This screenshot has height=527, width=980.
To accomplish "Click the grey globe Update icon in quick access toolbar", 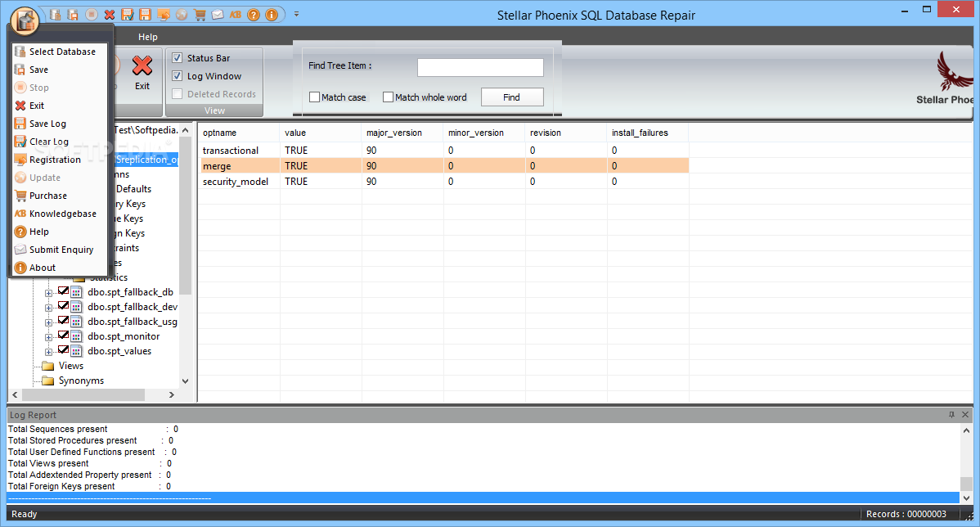I will (x=182, y=15).
